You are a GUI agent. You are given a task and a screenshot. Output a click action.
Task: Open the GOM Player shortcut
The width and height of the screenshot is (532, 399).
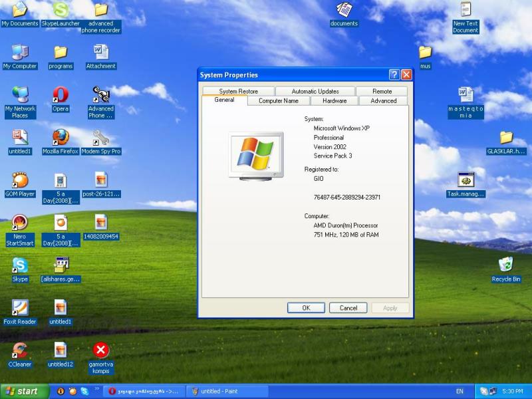(x=20, y=180)
